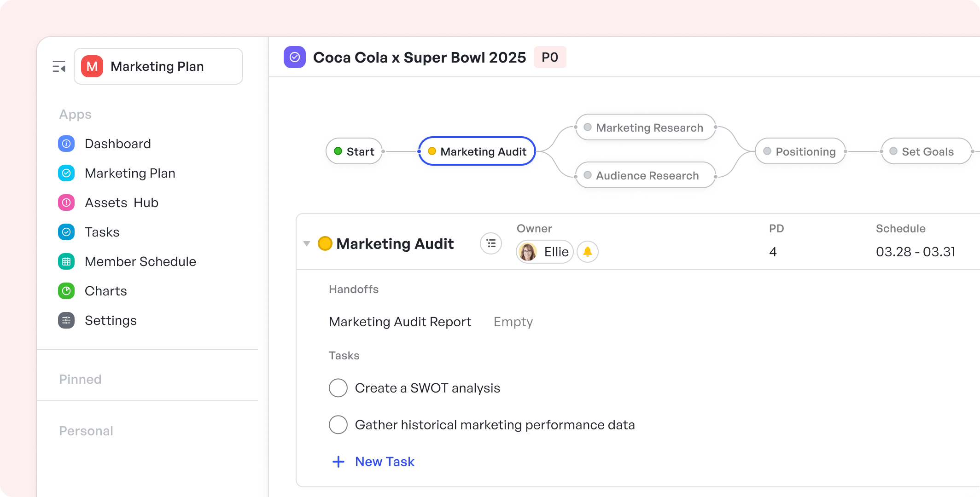The height and width of the screenshot is (497, 980).
Task: Click the Dashboard app icon
Action: click(x=66, y=144)
